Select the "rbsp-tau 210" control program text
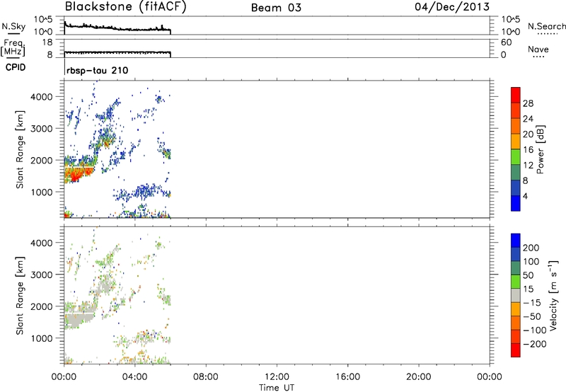 tap(98, 70)
